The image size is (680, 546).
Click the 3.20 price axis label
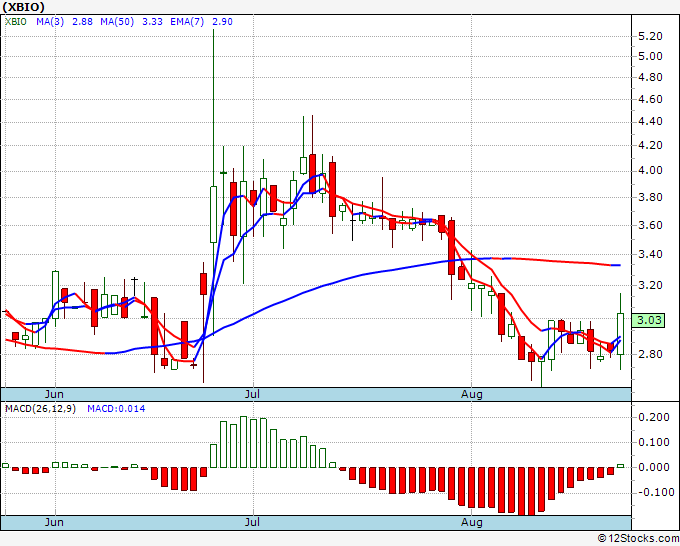tap(651, 285)
